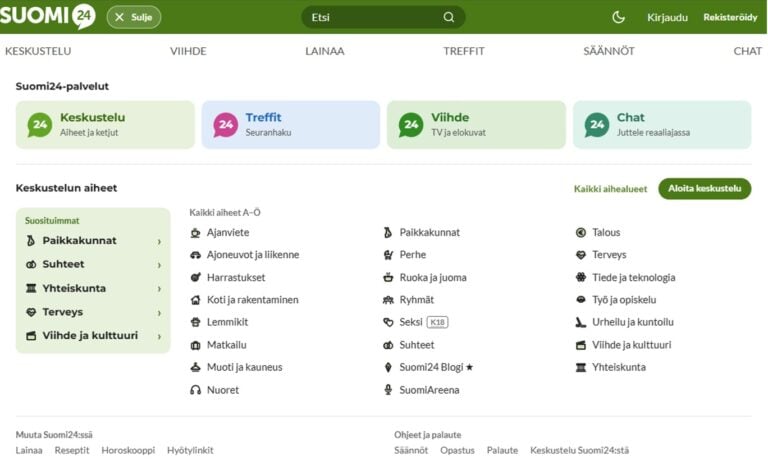Open SÄÄNNÖT in top navigation
Image resolution: width=768 pixels, height=460 pixels.
click(609, 50)
